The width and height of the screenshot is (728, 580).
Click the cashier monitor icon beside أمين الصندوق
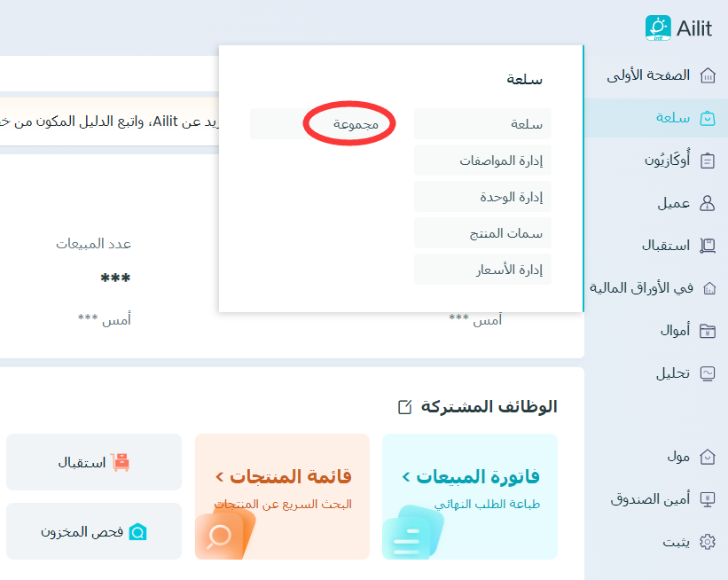[708, 499]
